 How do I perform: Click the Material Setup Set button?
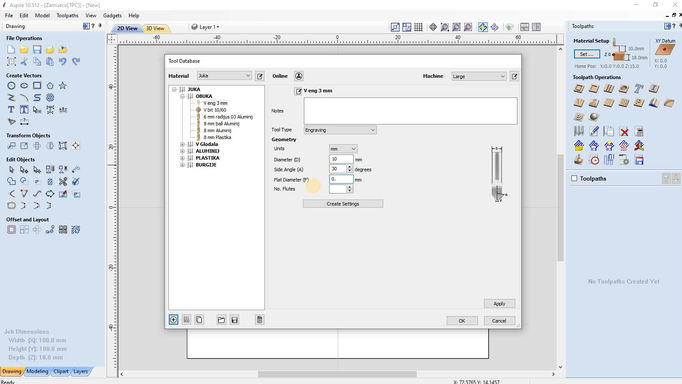pos(587,54)
